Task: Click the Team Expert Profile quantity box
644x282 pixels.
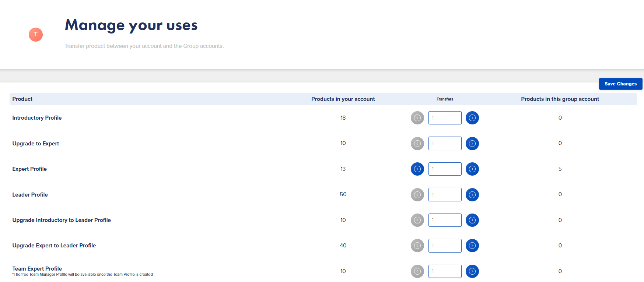Action: [x=445, y=271]
